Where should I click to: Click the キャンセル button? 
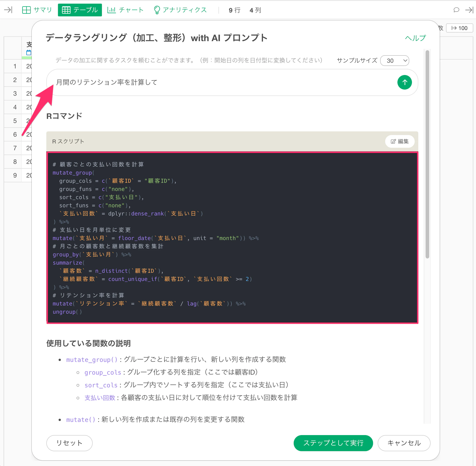(404, 443)
